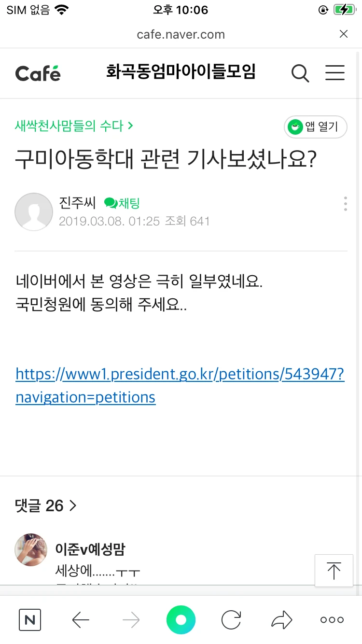Viewport: 362px width, 644px height.
Task: Open commenter 이준v예성맘's profile picture
Action: pyautogui.click(x=31, y=550)
